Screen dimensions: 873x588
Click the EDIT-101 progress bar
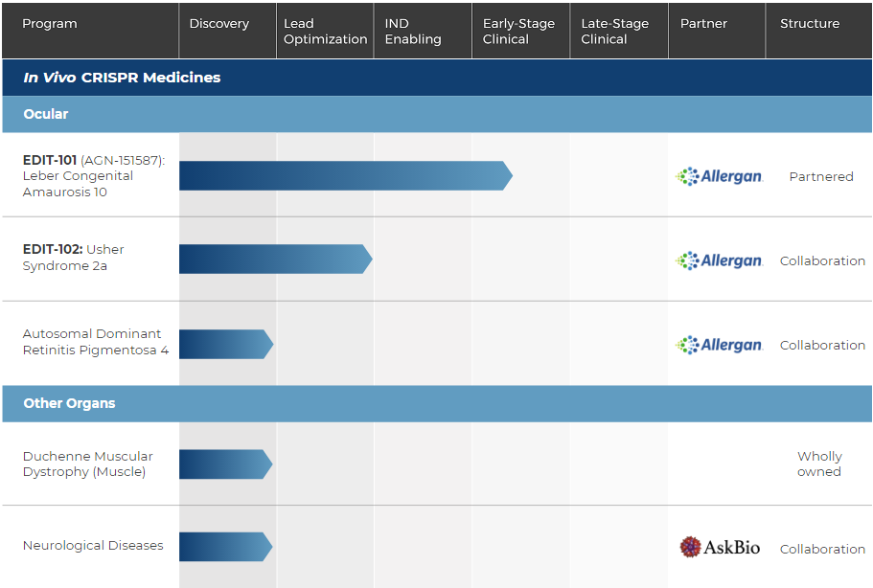346,176
